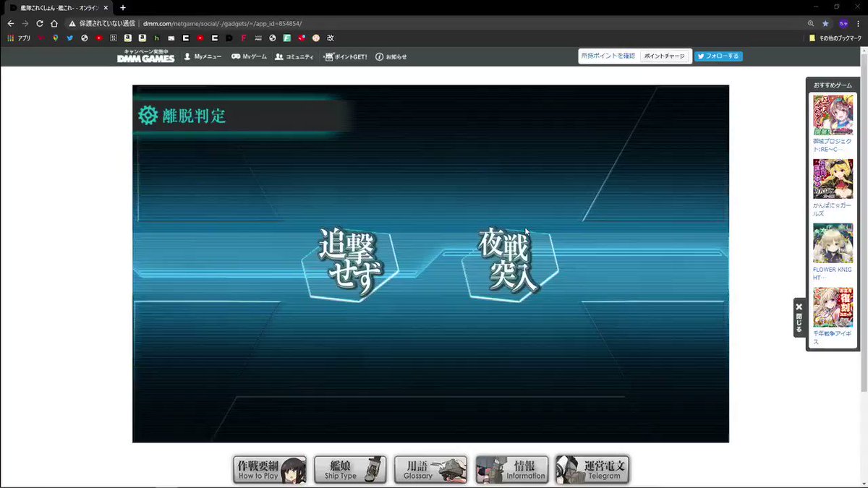Screen dimensions: 868x488
Task: Open the お知らせ notifications
Action: (x=391, y=56)
